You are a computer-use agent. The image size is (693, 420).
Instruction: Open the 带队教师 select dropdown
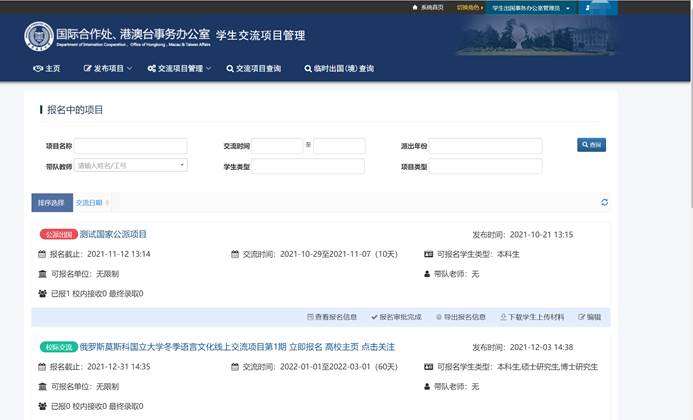[x=131, y=165]
